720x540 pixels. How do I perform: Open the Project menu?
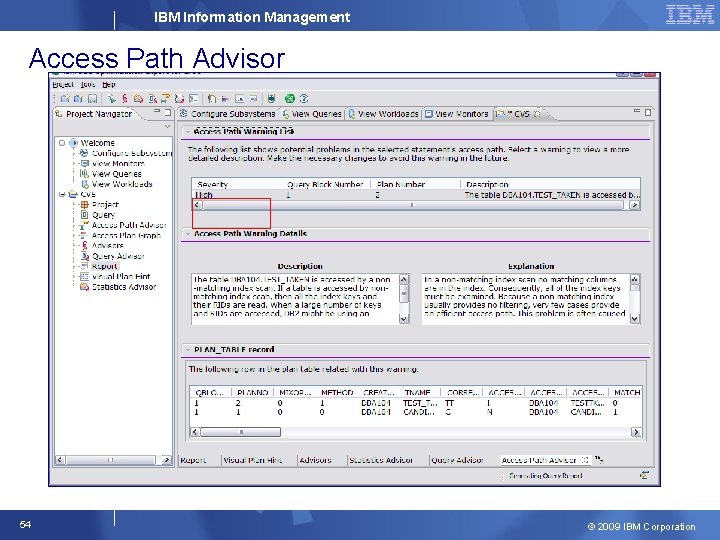(x=63, y=84)
